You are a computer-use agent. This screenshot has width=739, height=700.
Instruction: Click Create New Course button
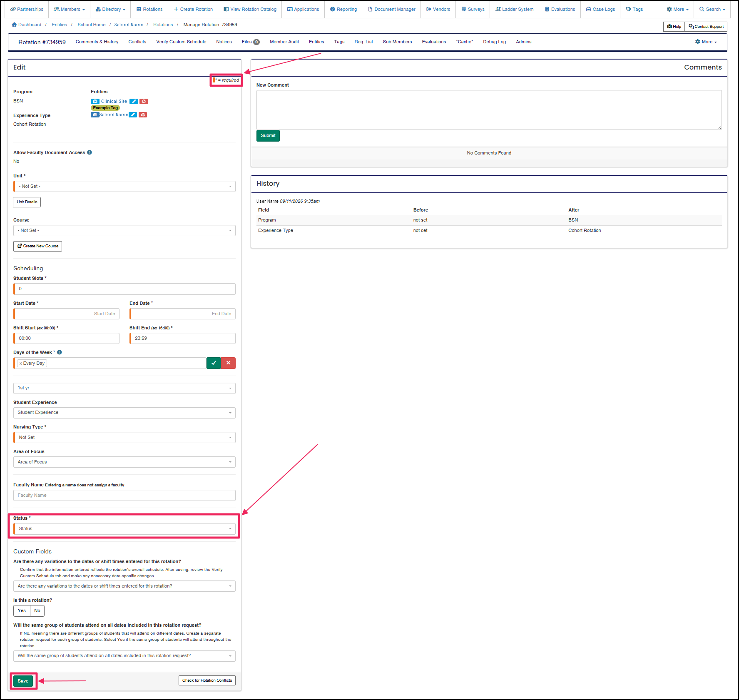(37, 247)
